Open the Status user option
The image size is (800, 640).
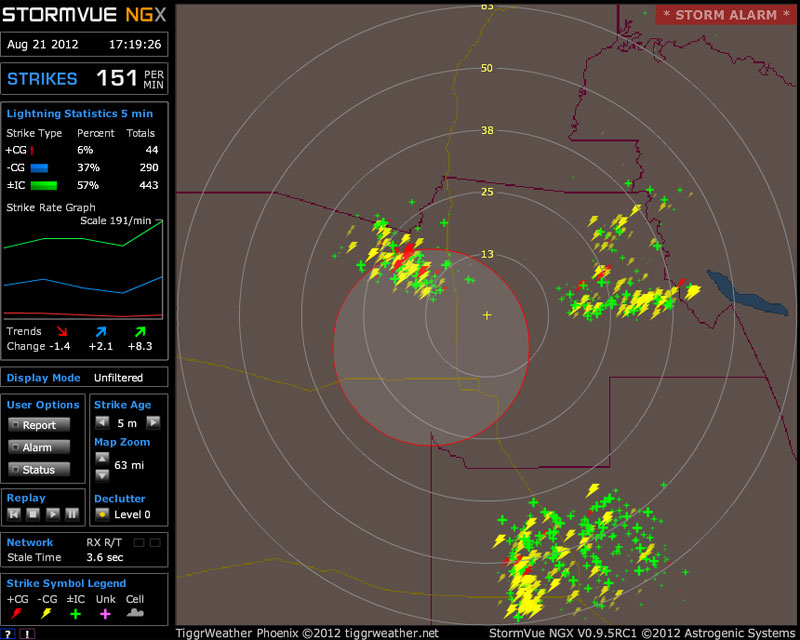point(39,469)
